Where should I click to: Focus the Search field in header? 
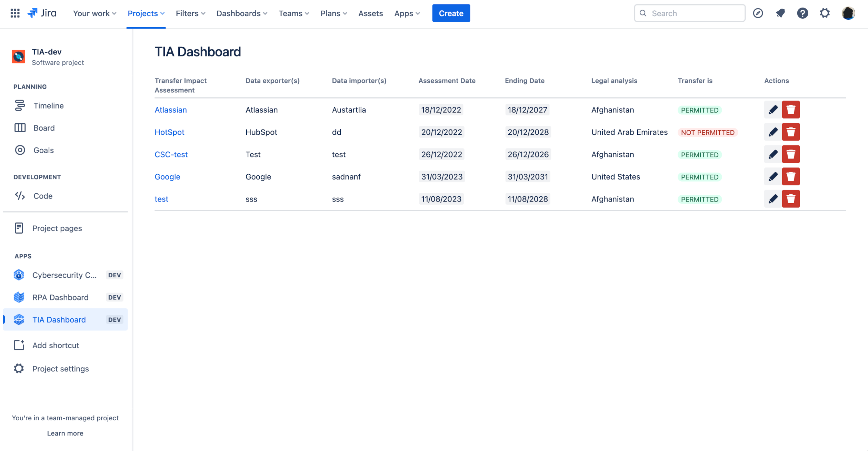[690, 13]
